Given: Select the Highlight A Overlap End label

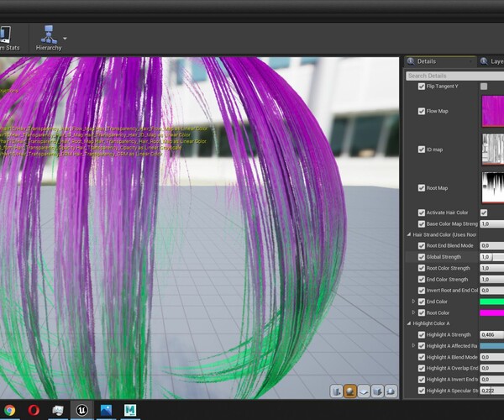Looking at the screenshot, I should pyautogui.click(x=452, y=368).
